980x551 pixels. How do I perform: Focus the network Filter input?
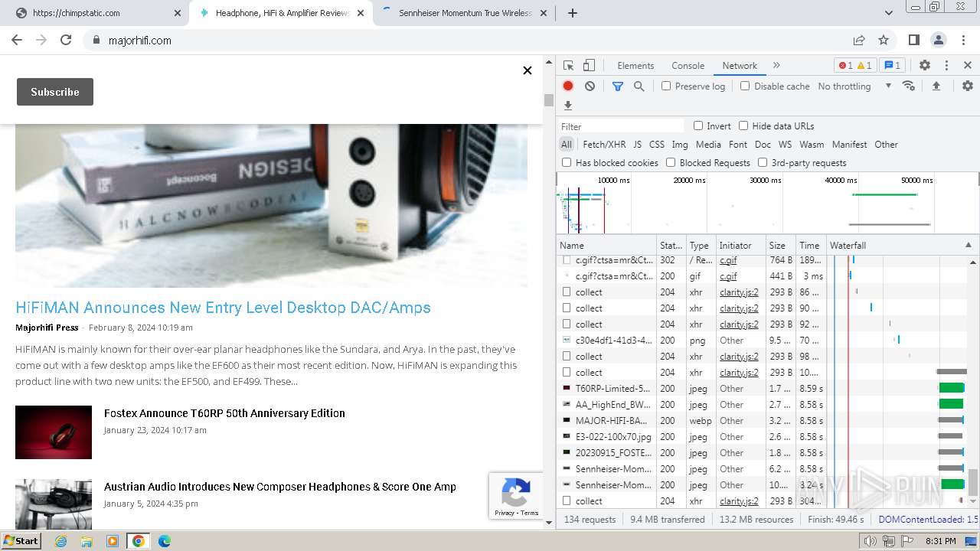coord(621,126)
